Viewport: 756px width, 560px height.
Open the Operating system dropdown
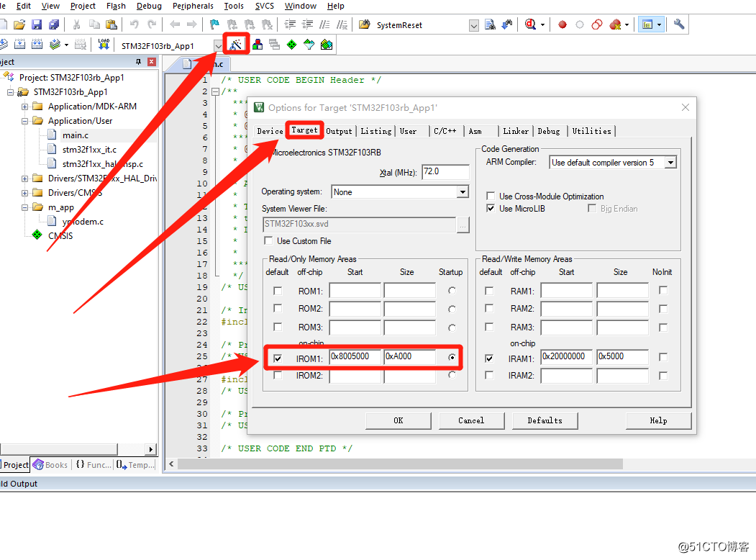point(463,192)
